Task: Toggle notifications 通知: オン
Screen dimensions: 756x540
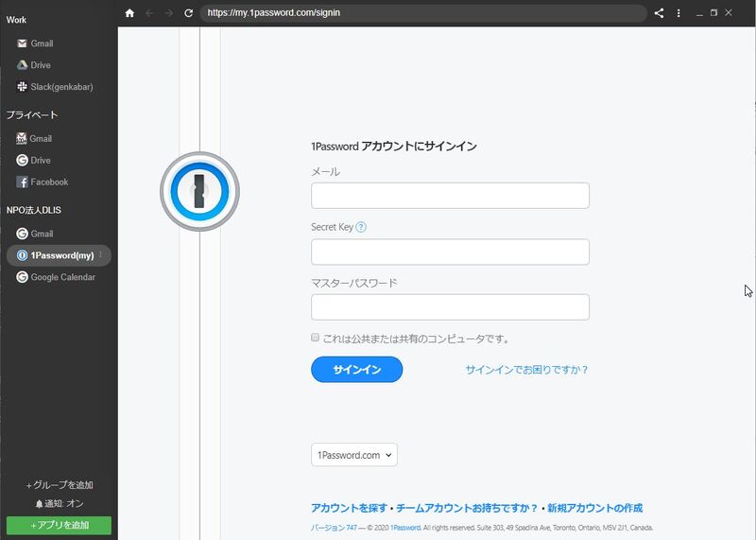Action: (60, 503)
